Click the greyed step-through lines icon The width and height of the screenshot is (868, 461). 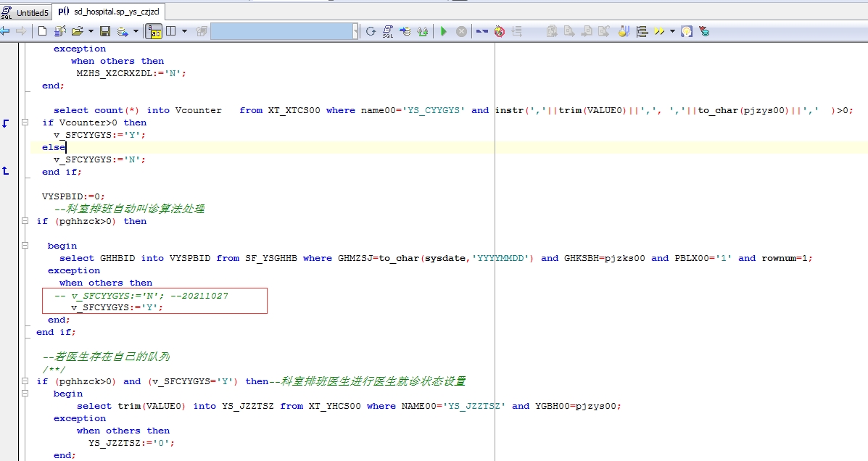click(517, 32)
